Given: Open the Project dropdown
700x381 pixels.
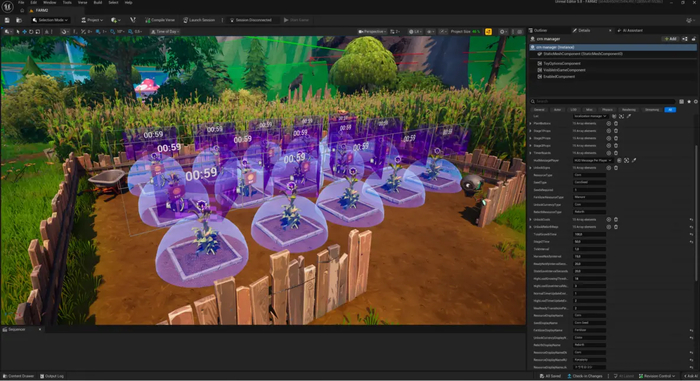Looking at the screenshot, I should pos(92,20).
